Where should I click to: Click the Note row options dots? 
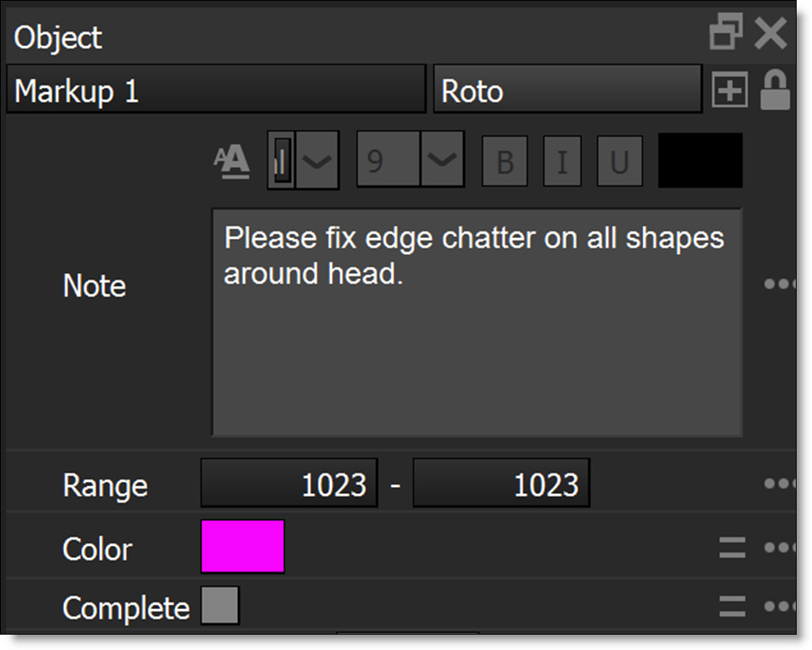click(x=780, y=284)
